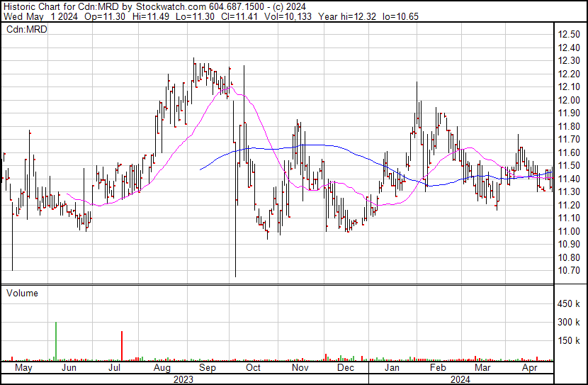Select the Apr month on the timeline
The image size is (588, 385).
pyautogui.click(x=529, y=368)
